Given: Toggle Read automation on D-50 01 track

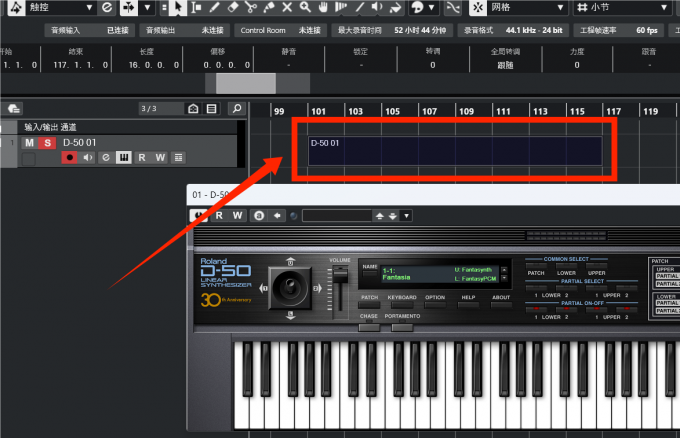Looking at the screenshot, I should (142, 157).
